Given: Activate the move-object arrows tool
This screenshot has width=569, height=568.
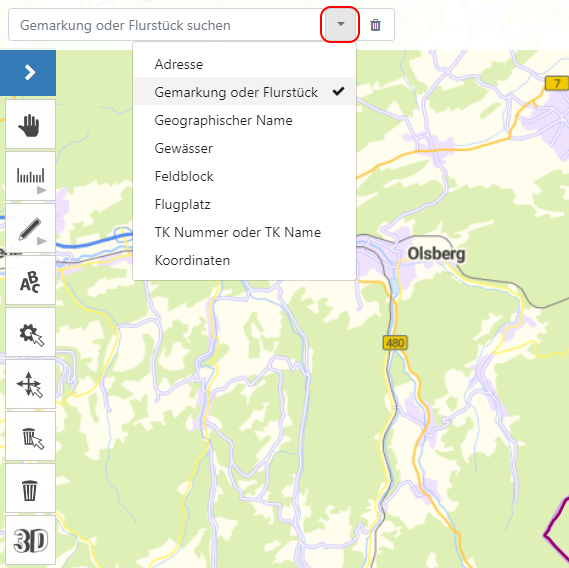Looking at the screenshot, I should [x=30, y=384].
